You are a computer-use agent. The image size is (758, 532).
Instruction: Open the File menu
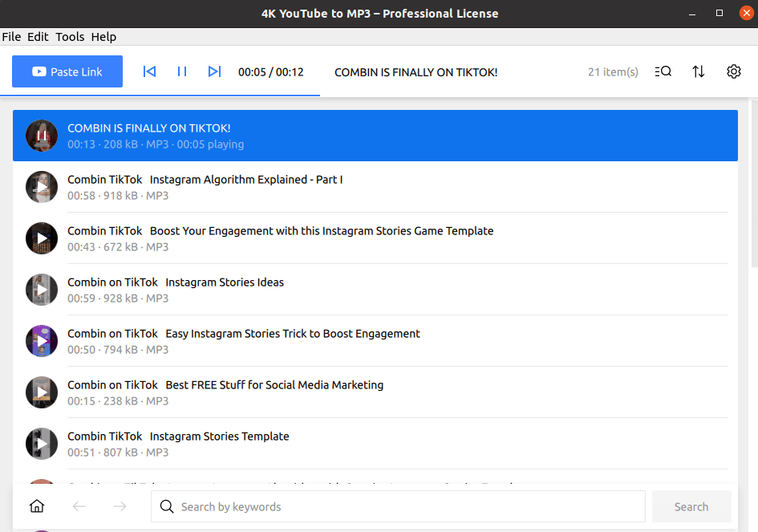point(11,36)
